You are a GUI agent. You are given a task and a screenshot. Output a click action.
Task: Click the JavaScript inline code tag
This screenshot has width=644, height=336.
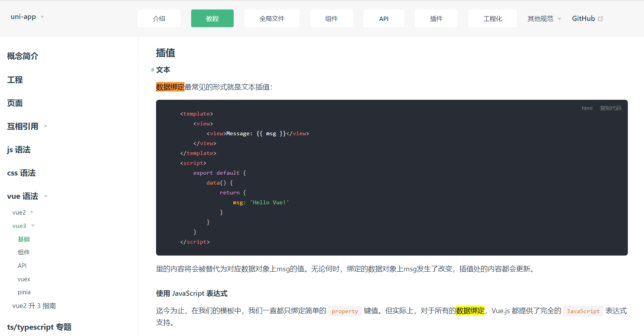tap(583, 311)
